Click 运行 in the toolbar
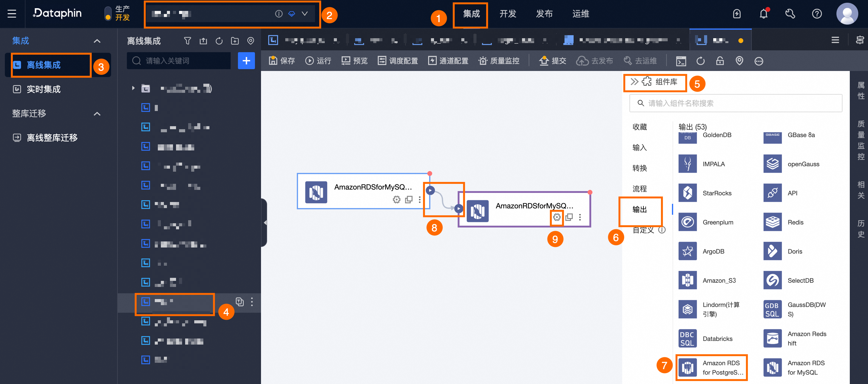Viewport: 868px width, 384px height. coord(318,61)
